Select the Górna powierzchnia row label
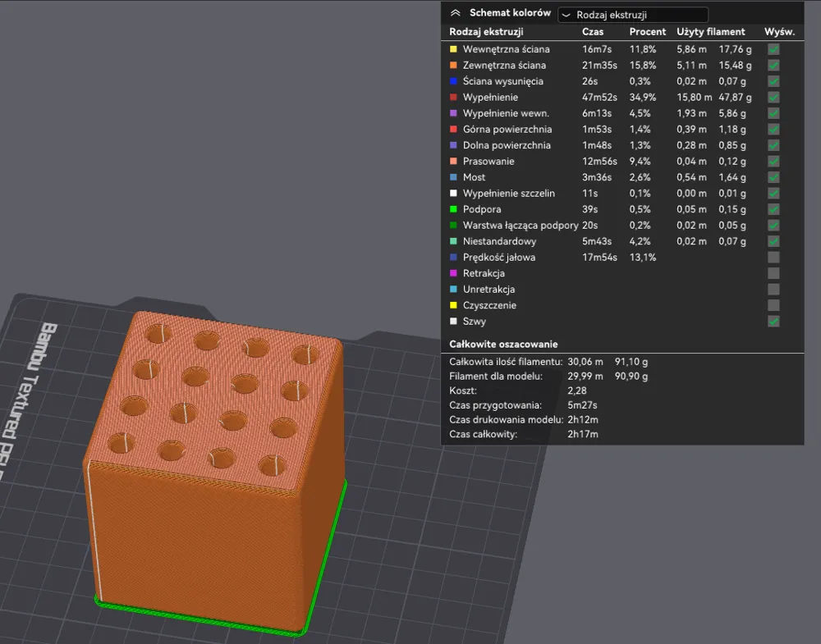Image resolution: width=821 pixels, height=644 pixels. click(507, 130)
